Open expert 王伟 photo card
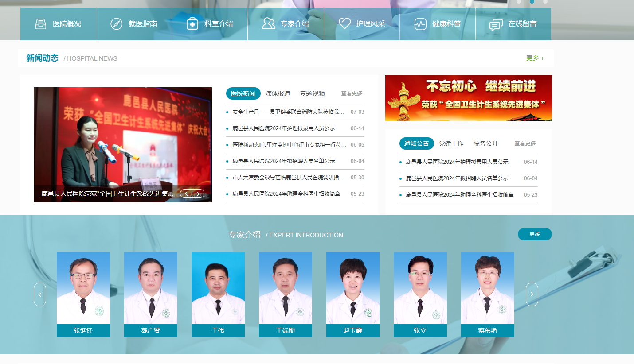 (218, 294)
